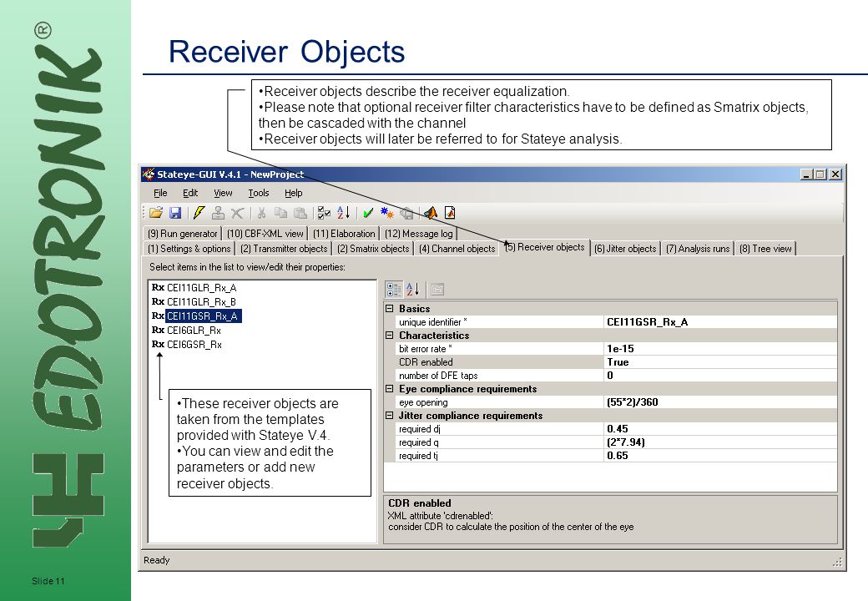Open the File menu

coord(160,193)
